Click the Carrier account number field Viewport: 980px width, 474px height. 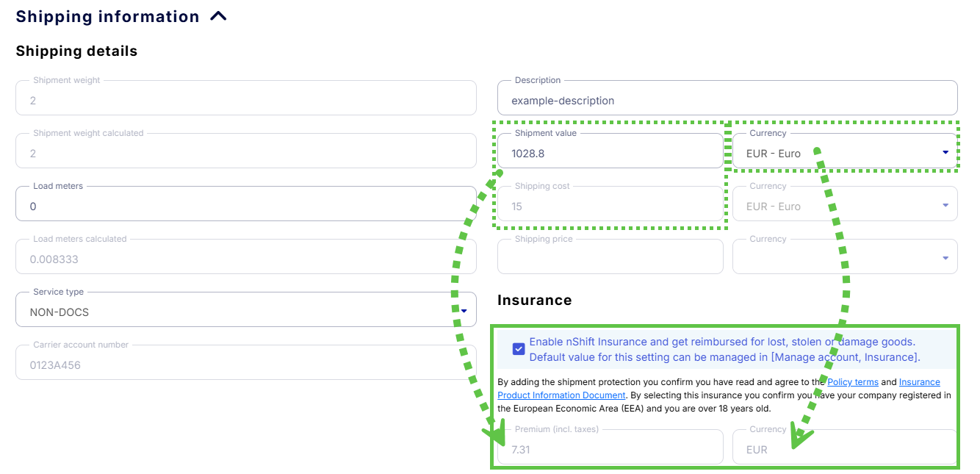tap(245, 365)
